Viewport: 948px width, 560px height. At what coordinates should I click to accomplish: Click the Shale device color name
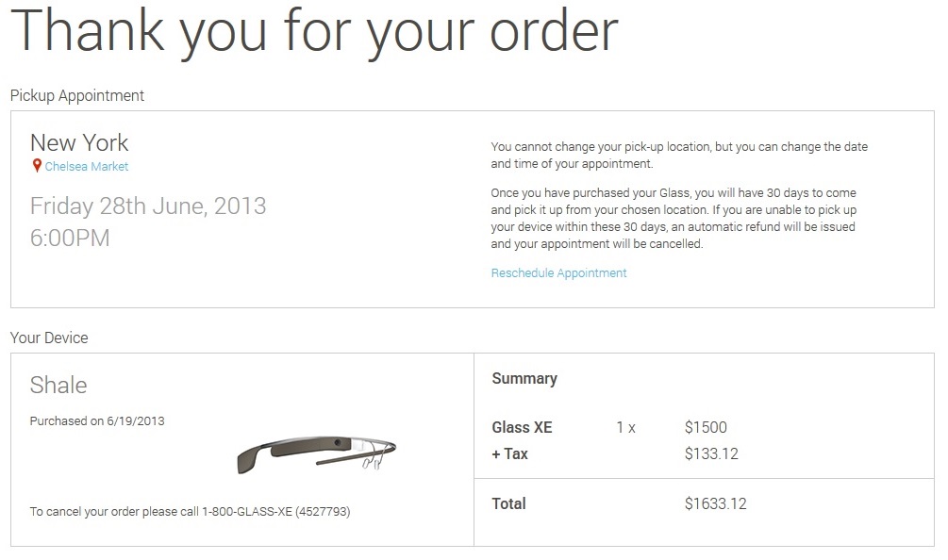(x=58, y=385)
